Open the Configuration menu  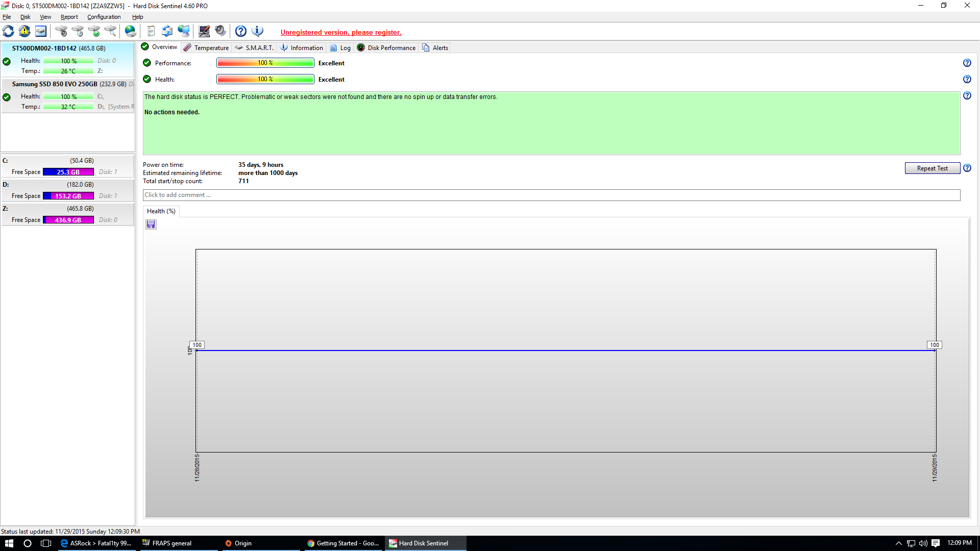104,17
